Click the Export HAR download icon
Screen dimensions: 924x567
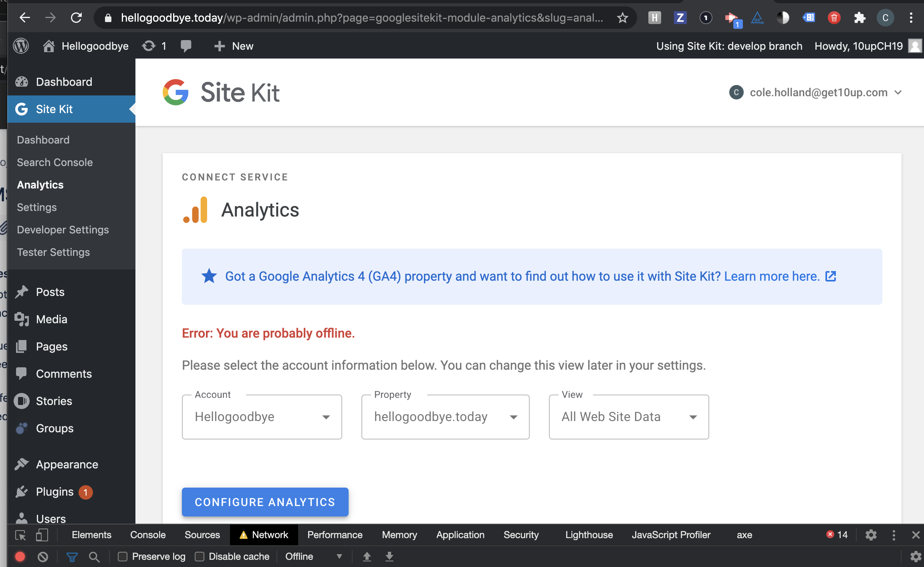pos(389,557)
